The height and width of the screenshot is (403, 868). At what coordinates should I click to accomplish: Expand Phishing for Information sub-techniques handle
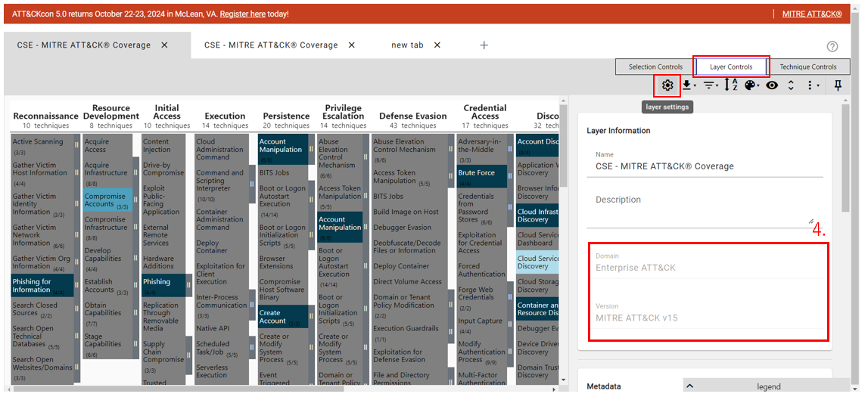tap(77, 285)
